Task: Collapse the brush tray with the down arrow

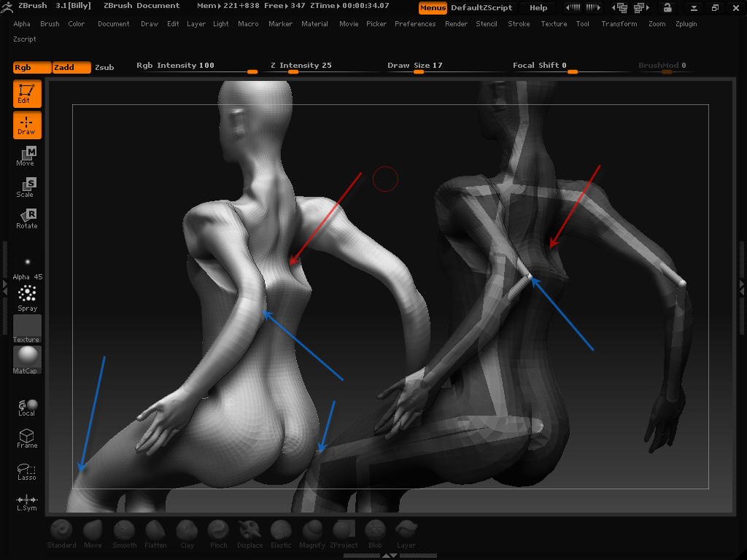Action: tap(394, 555)
